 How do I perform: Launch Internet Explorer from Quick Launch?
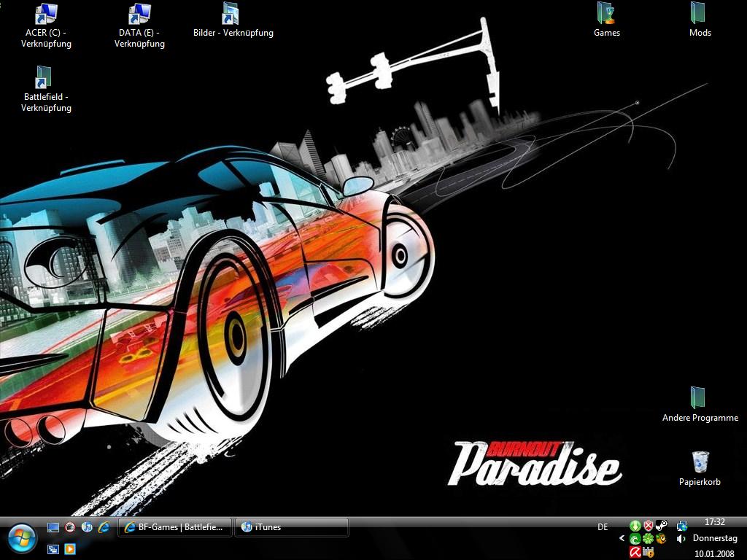click(x=104, y=527)
